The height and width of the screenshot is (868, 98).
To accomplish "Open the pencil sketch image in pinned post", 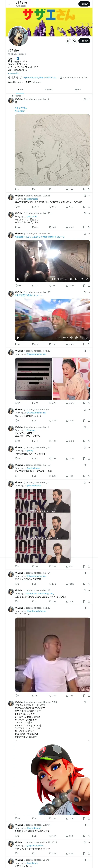I will coord(52,150).
